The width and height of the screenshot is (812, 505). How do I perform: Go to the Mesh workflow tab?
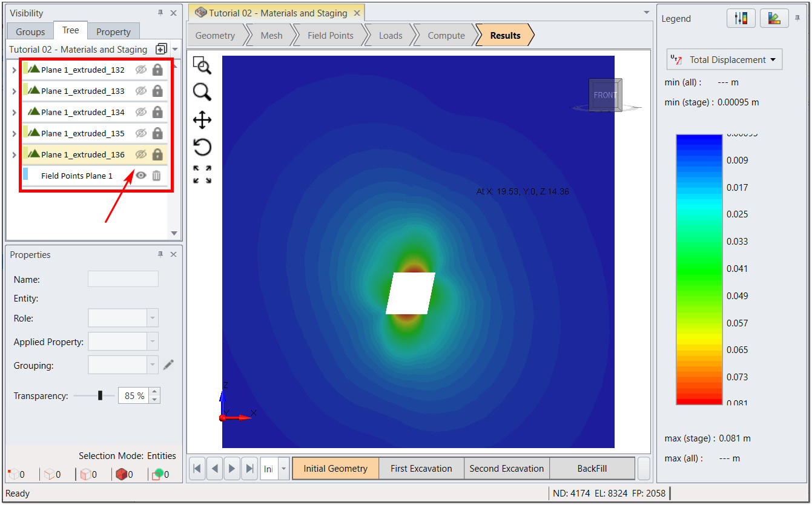click(x=271, y=36)
